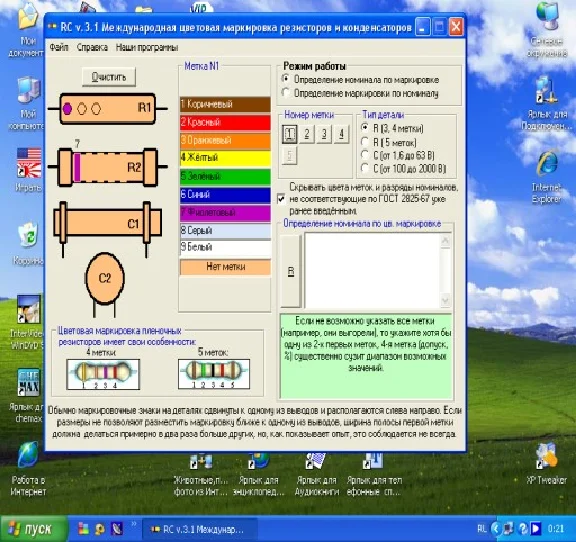Choose part type C (от 100 до 2000 В)
This screenshot has width=576, height=542.
[x=403, y=169]
